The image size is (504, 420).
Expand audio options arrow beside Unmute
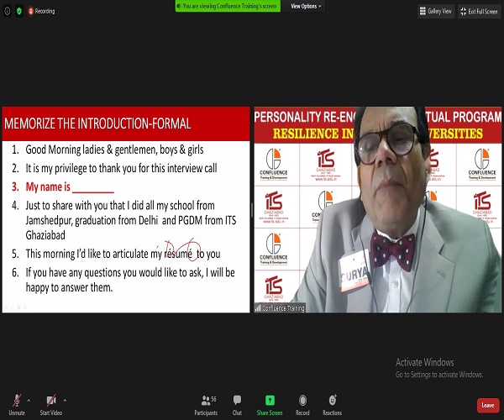pos(29,401)
